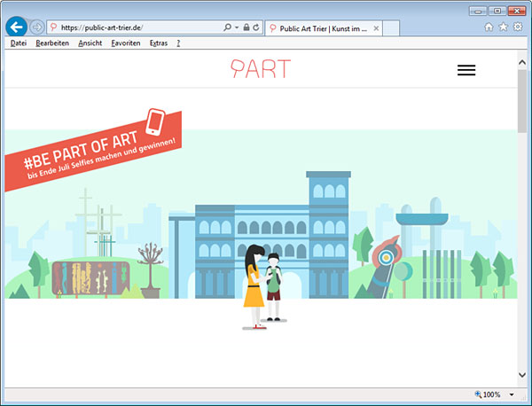Image resolution: width=532 pixels, height=406 pixels.
Task: Click the scrollbar up arrow
Action: (x=522, y=62)
